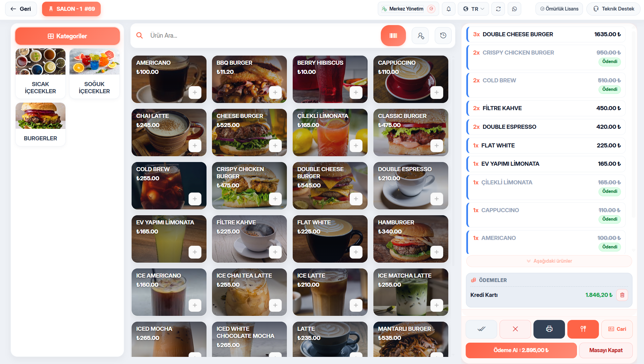Send order to kitchen fork icon
The image size is (644, 364).
tap(583, 329)
